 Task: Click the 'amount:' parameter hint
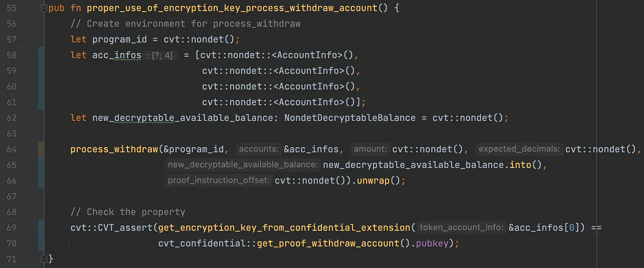click(370, 149)
